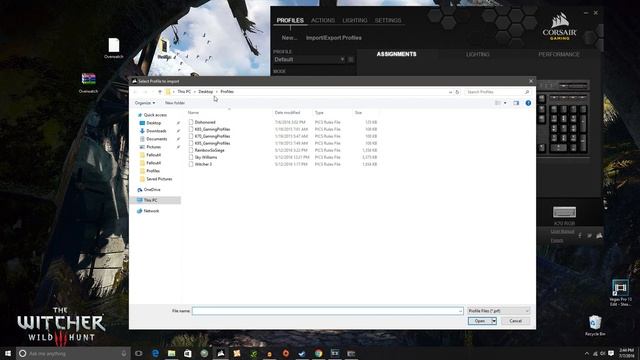Click the volume icon in system tray
Image resolution: width=640 pixels, height=360 pixels.
coord(603,353)
